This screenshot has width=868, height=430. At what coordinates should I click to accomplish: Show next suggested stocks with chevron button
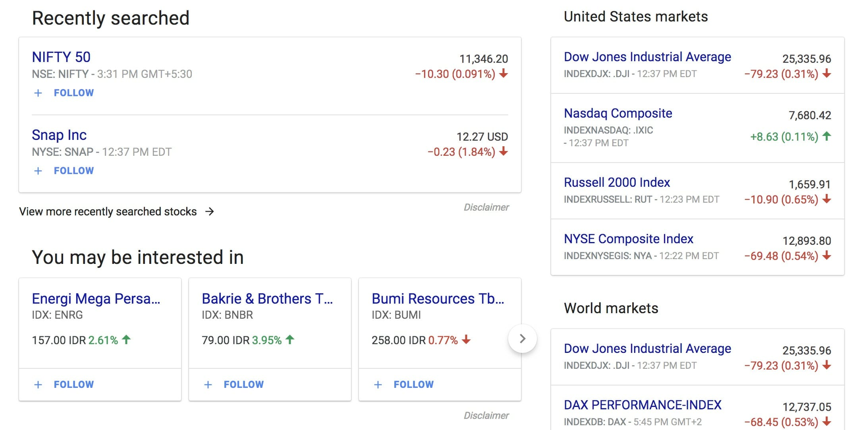point(523,339)
